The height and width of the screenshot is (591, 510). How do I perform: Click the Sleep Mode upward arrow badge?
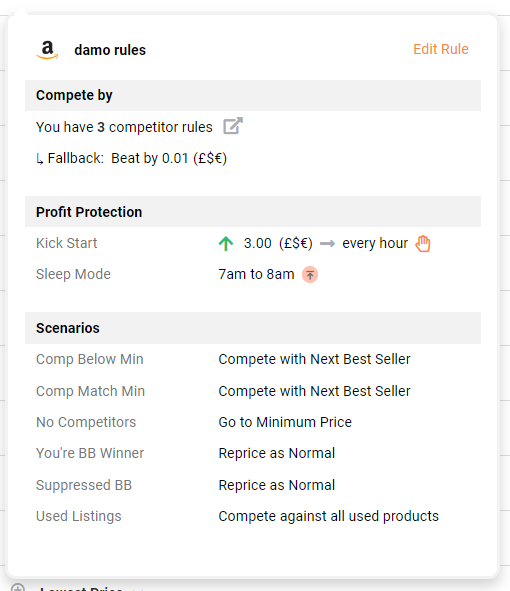coord(310,275)
